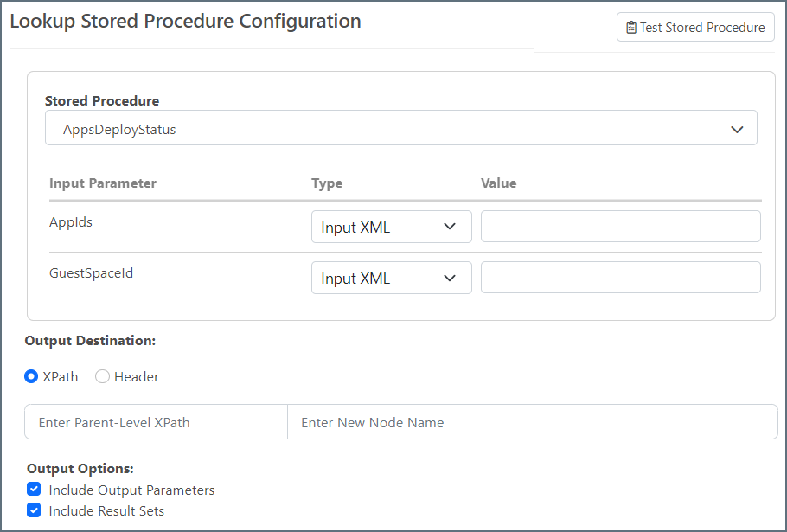Click the Enter Parent-Level XPath field
The image size is (787, 532).
point(157,423)
